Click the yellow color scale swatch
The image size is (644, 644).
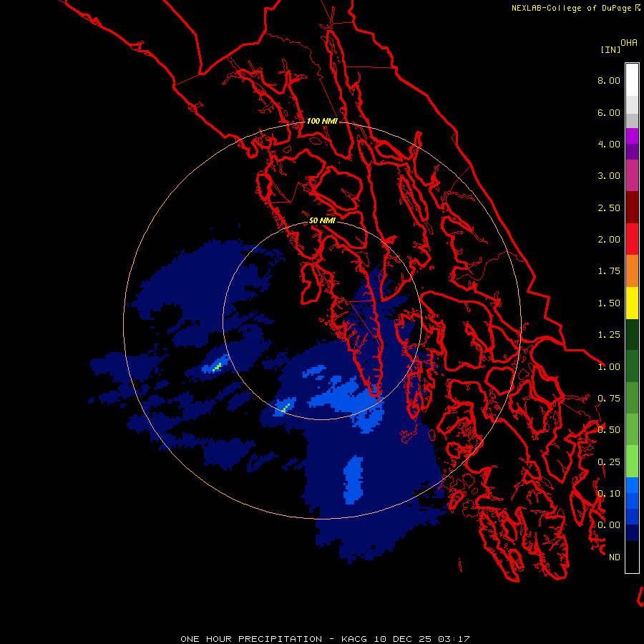pos(632,303)
